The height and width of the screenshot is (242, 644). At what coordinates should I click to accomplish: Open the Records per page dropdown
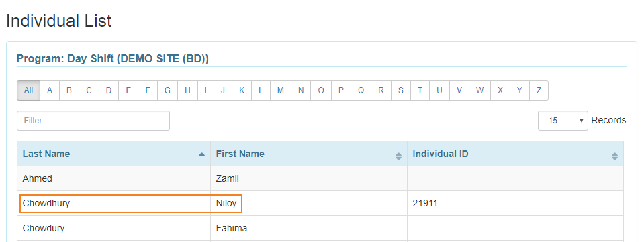pos(563,121)
